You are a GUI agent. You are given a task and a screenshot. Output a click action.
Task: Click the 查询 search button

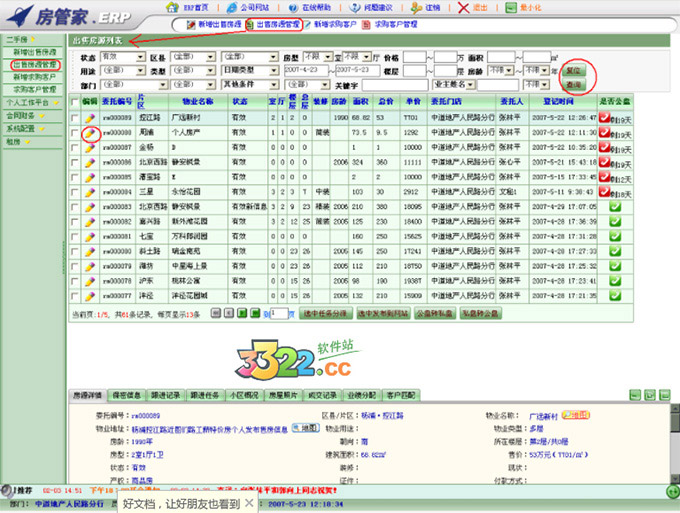[x=572, y=85]
